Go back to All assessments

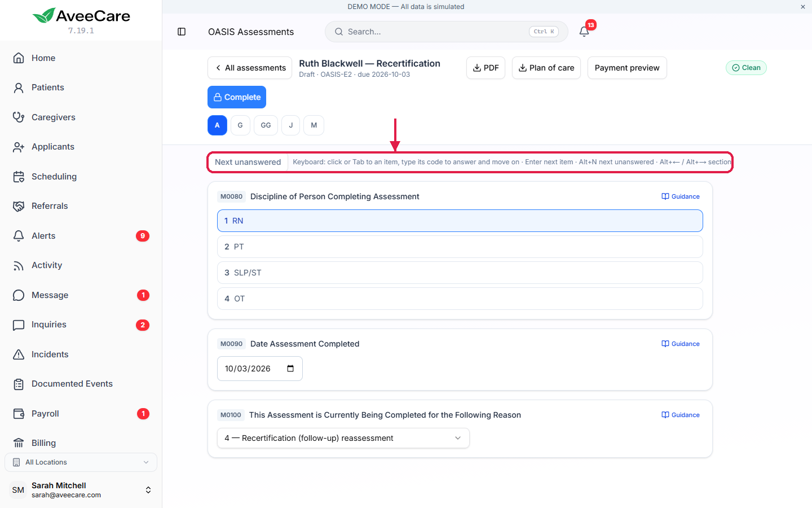pyautogui.click(x=250, y=68)
